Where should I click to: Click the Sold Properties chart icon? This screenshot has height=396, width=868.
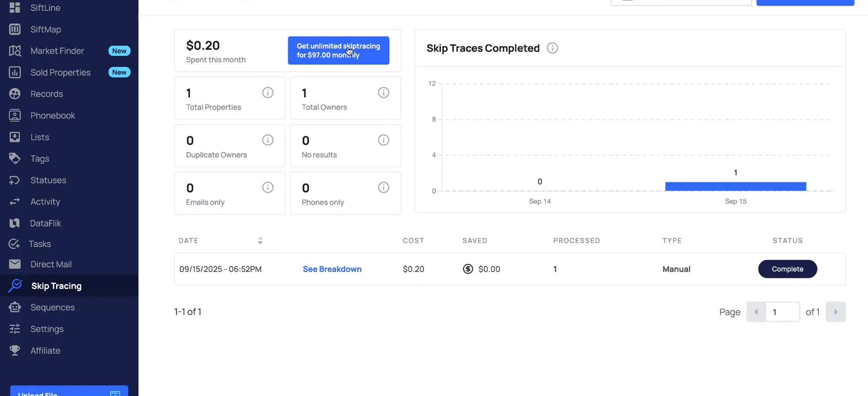click(x=15, y=72)
